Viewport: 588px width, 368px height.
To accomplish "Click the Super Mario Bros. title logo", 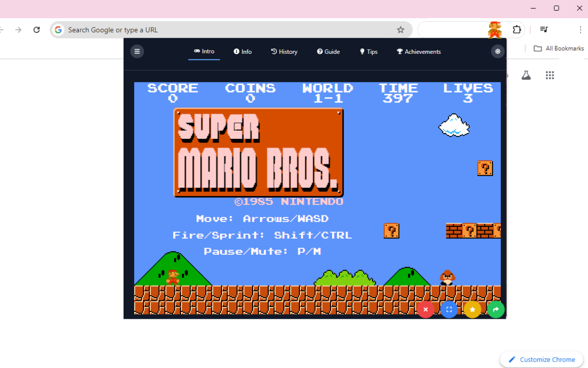I will pyautogui.click(x=259, y=153).
